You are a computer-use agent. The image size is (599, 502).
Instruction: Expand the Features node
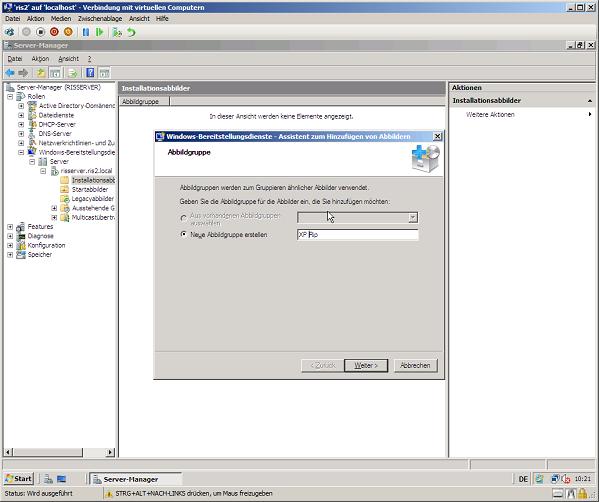pyautogui.click(x=10, y=227)
